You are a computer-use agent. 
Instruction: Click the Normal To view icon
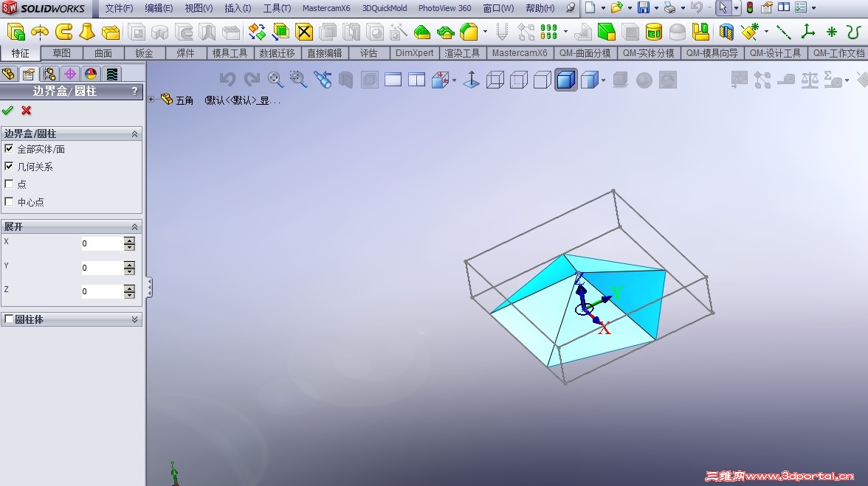click(x=471, y=80)
